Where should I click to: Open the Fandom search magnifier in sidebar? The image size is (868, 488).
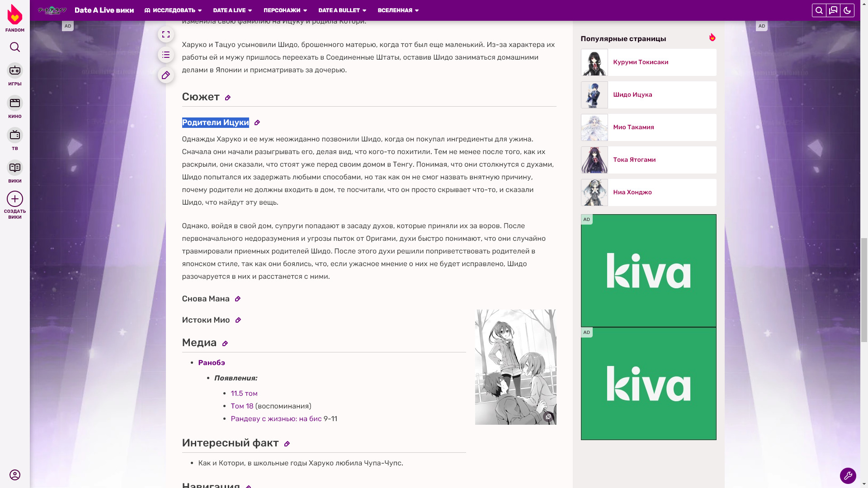tap(15, 47)
